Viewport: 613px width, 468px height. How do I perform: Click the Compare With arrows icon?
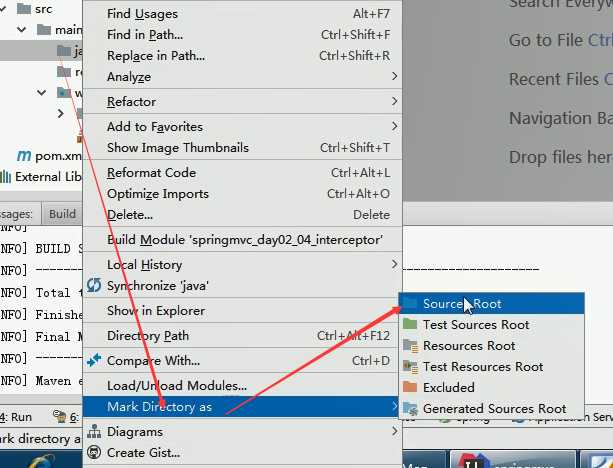(94, 360)
